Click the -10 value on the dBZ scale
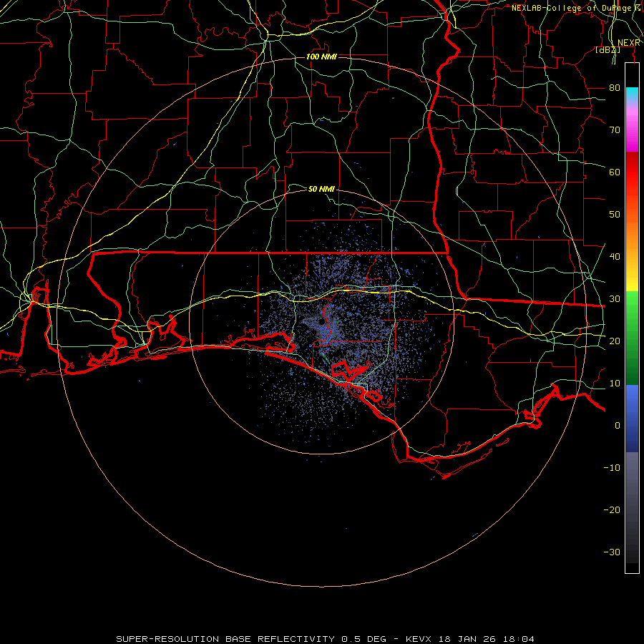The width and height of the screenshot is (644, 644). point(612,468)
